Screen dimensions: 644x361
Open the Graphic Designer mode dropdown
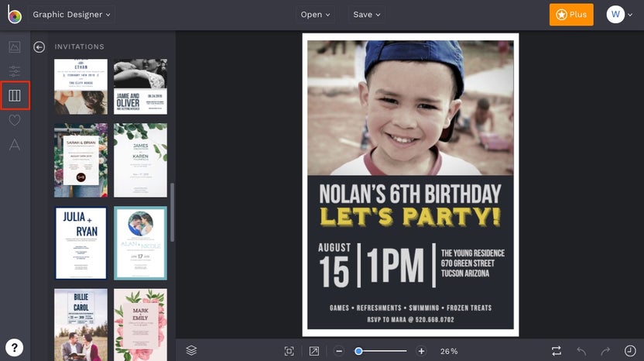click(71, 15)
